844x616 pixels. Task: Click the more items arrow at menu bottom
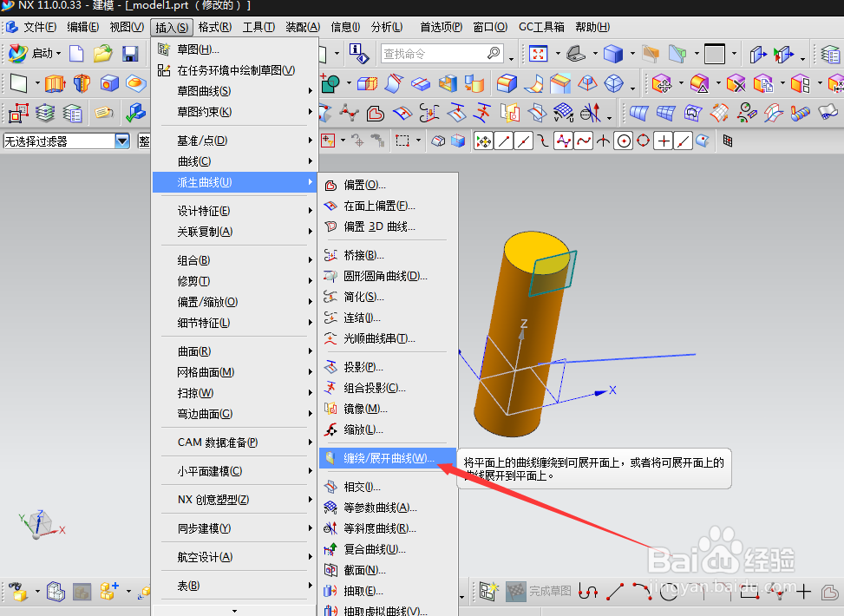pyautogui.click(x=235, y=611)
